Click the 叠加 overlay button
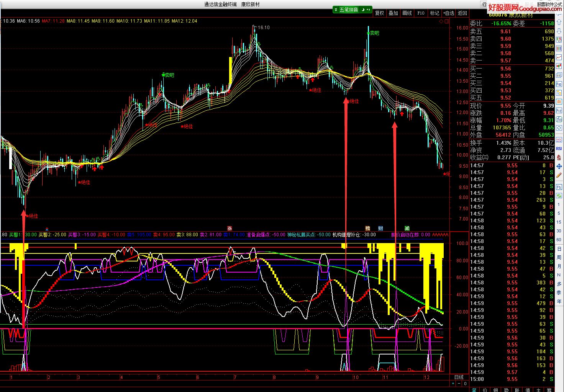564x392 pixels. tap(393, 13)
